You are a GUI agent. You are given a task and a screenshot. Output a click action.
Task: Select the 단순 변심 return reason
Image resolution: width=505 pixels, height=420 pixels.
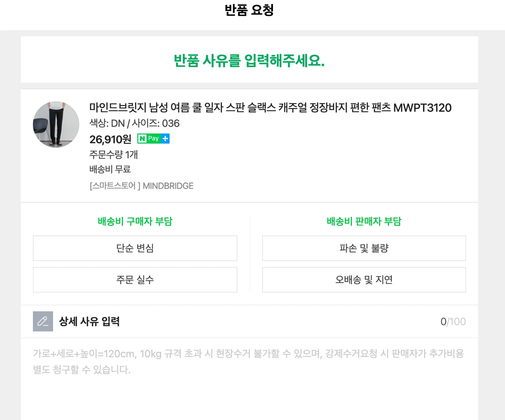[135, 248]
